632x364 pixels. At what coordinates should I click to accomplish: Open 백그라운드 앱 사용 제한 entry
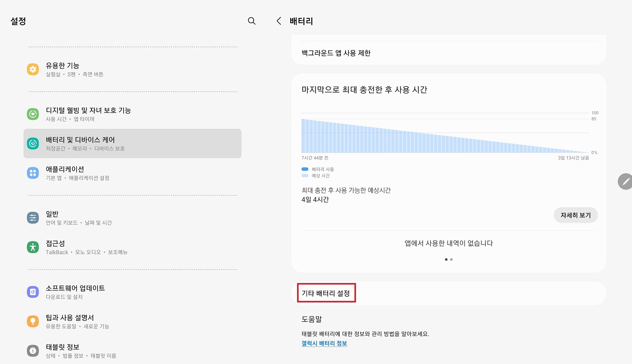[x=448, y=53]
